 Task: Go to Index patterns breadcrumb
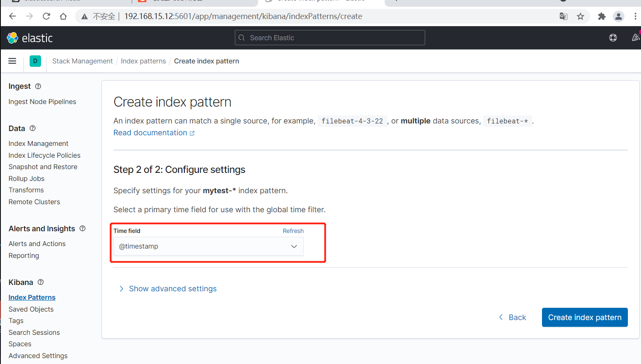coord(143,61)
